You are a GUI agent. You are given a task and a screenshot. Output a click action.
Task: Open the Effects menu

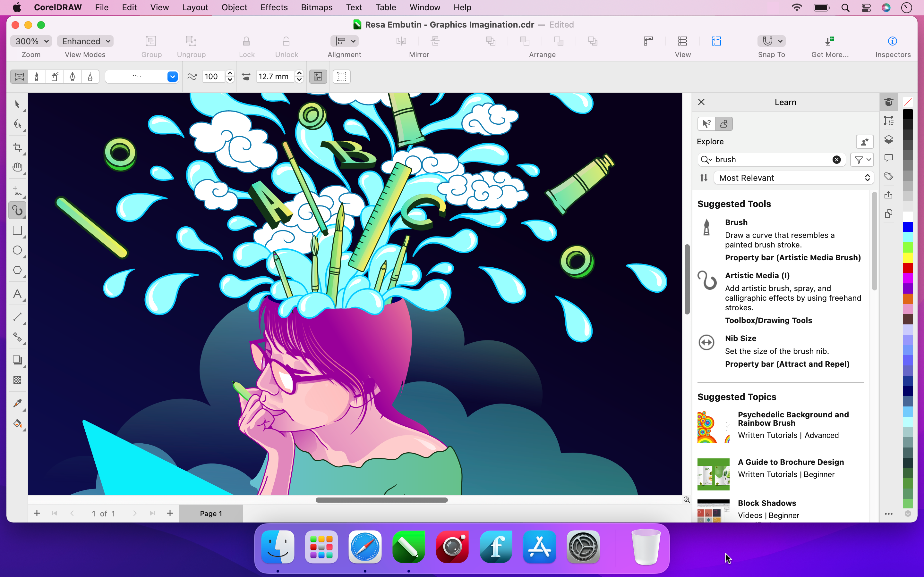click(274, 7)
